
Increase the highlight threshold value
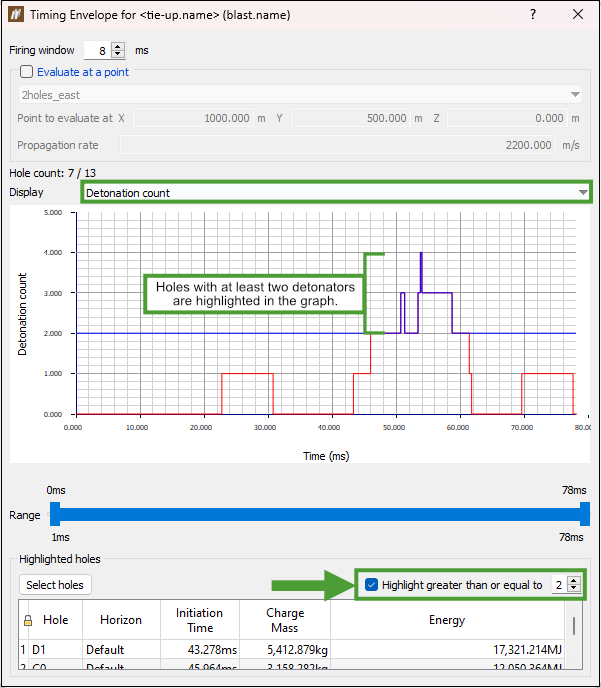(x=574, y=581)
